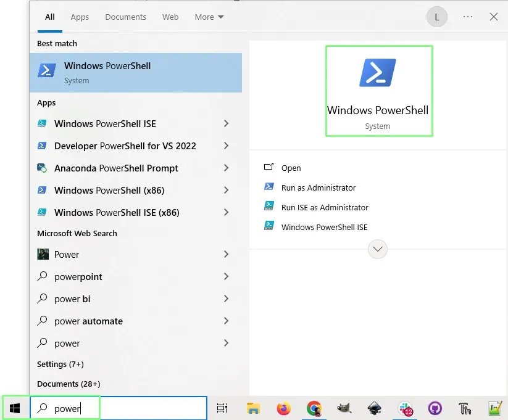Expand Windows PowerShell (x86) arrow
508x420 pixels.
click(226, 191)
